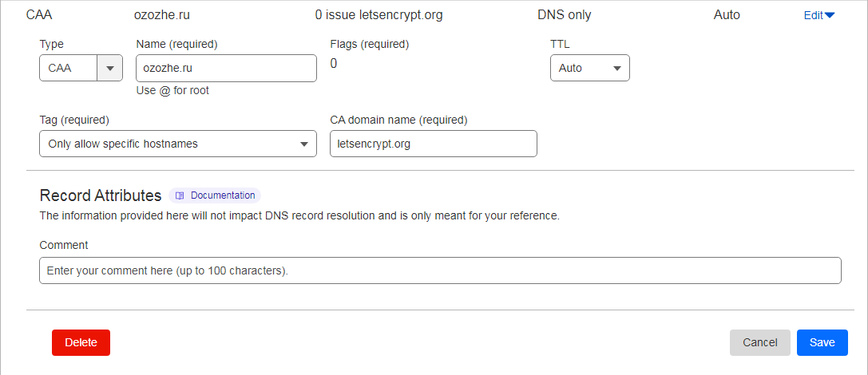Click the CAA type cell in the record row
This screenshot has width=868, height=375.
38,15
